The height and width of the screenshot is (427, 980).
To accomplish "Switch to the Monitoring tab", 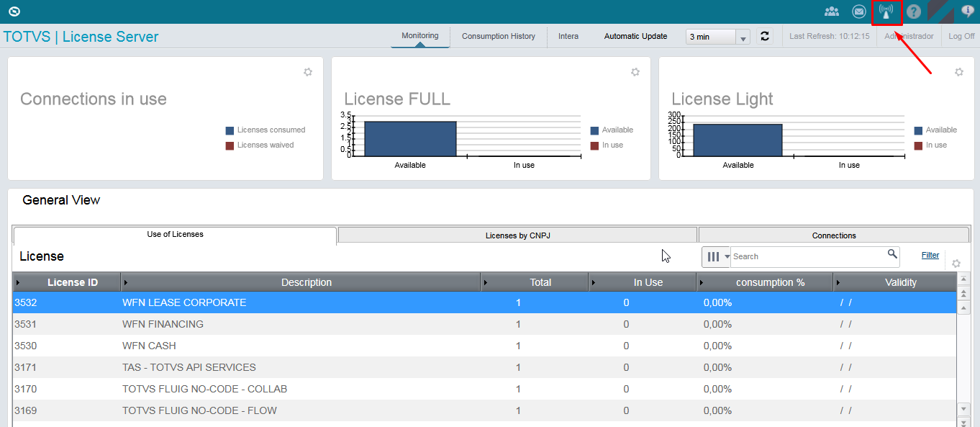I will pyautogui.click(x=420, y=36).
